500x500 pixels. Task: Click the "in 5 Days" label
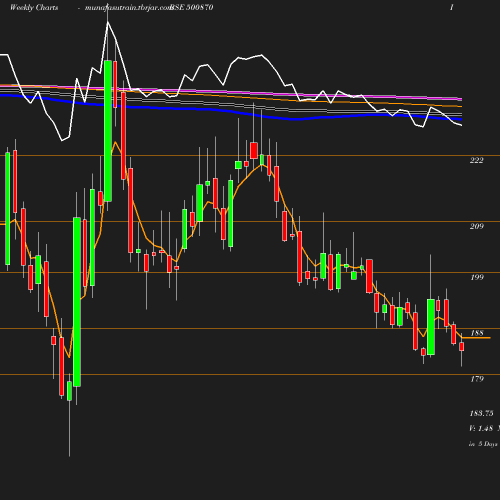click(483, 444)
